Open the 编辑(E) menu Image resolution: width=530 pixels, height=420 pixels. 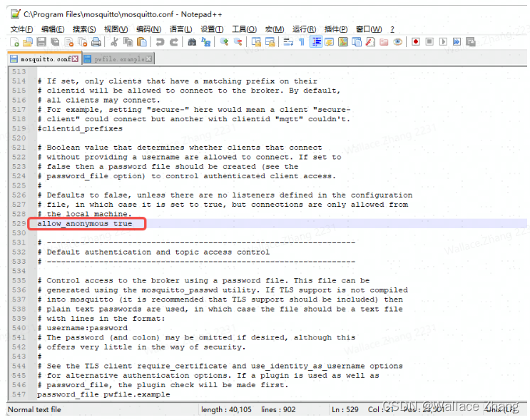click(53, 29)
